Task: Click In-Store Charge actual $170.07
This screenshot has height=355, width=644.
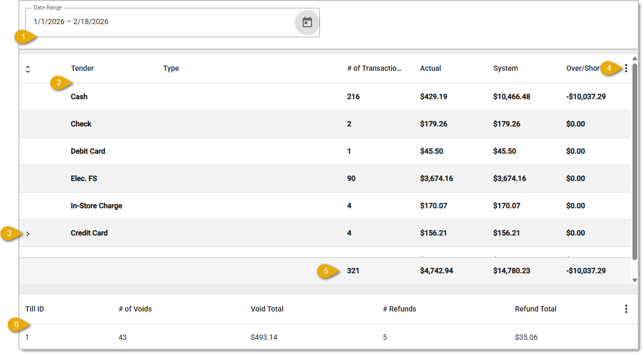Action: point(434,206)
